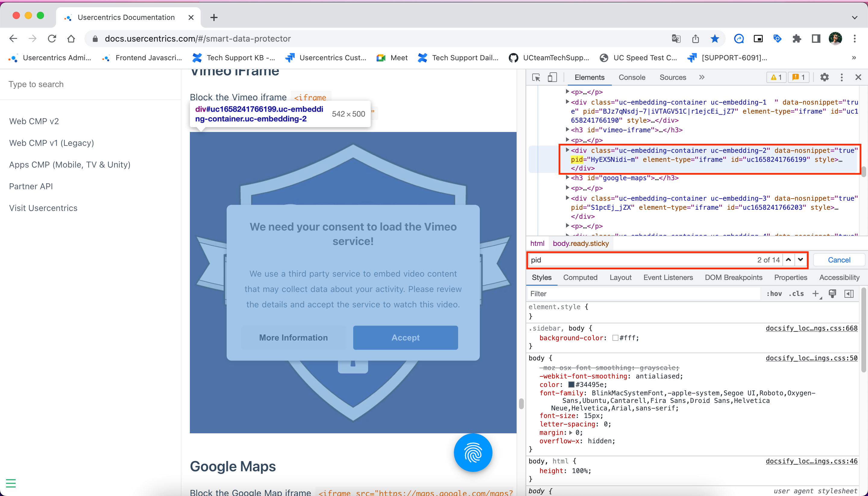Activate the DevTools element inspector tool
This screenshot has width=868, height=496.
point(536,77)
